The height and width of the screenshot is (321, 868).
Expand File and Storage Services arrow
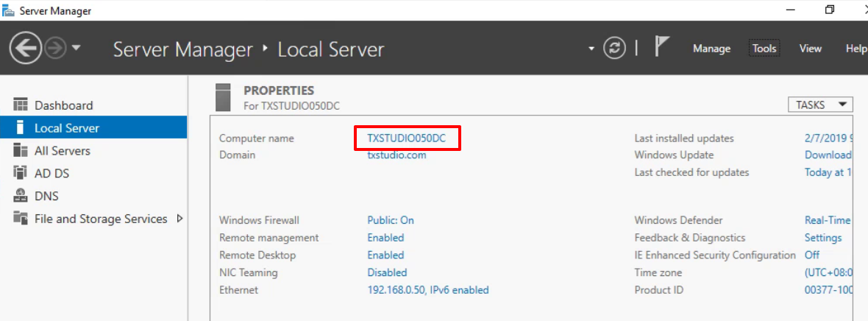(179, 219)
